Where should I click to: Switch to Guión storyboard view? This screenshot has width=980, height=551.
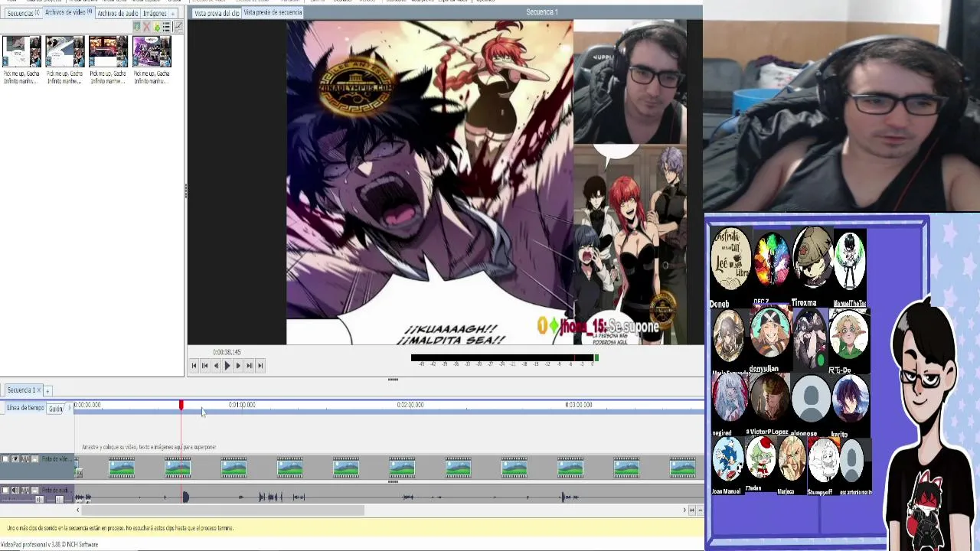coord(56,409)
